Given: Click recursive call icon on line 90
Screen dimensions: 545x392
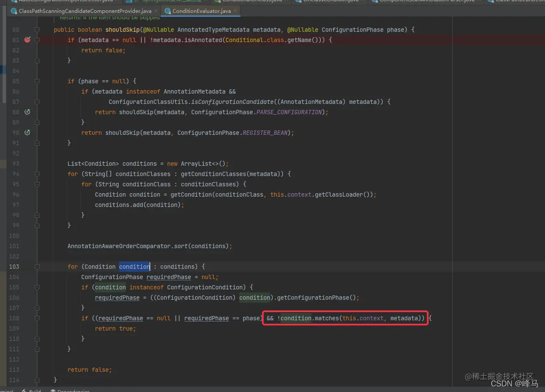Looking at the screenshot, I should (x=27, y=133).
